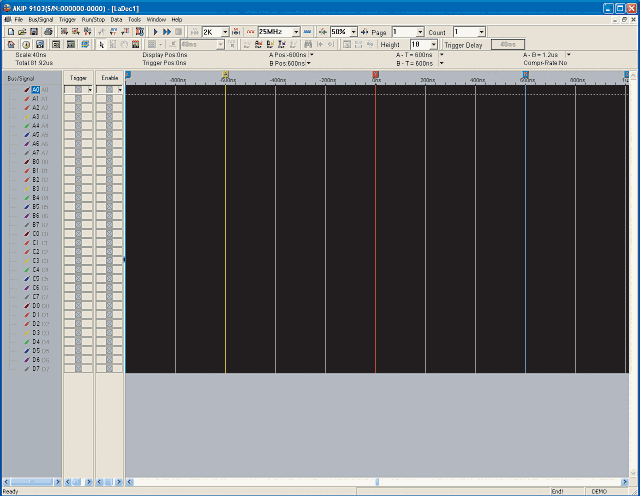Click the Page navigation icon before Page label
The width and height of the screenshot is (640, 496).
coord(362,32)
